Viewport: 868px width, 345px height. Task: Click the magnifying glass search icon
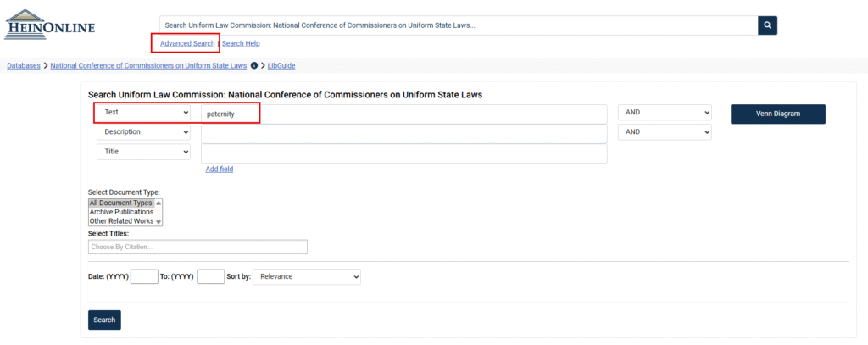coord(767,25)
